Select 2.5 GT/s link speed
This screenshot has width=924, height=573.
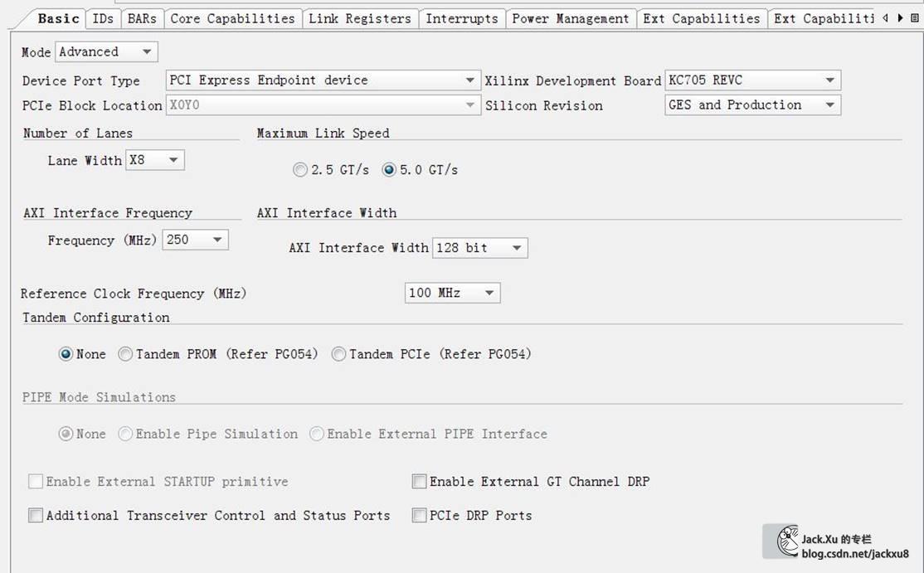click(300, 170)
